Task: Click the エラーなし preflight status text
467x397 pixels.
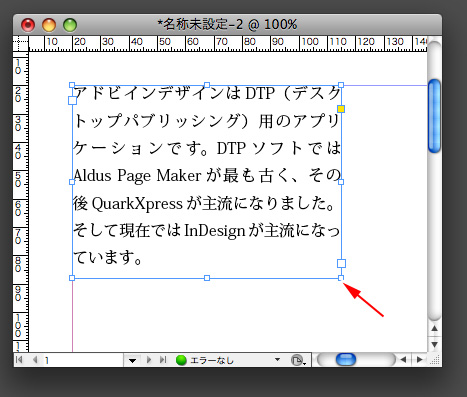Action: pyautogui.click(x=212, y=360)
